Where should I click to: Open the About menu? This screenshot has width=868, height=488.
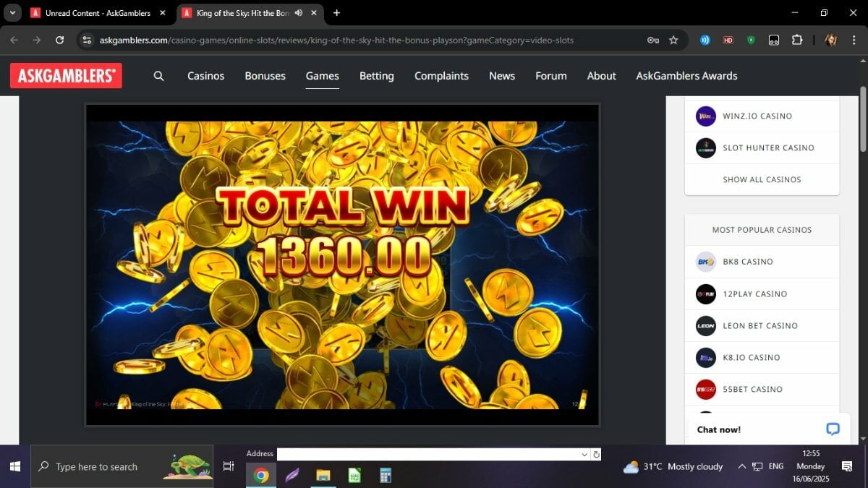click(x=601, y=76)
